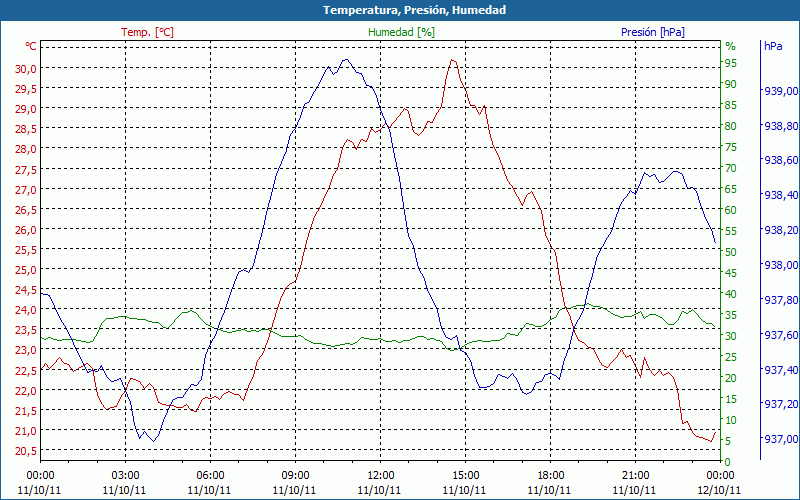The image size is (800, 500).
Task: Click the 937,80 pressure axis value
Action: coord(781,300)
